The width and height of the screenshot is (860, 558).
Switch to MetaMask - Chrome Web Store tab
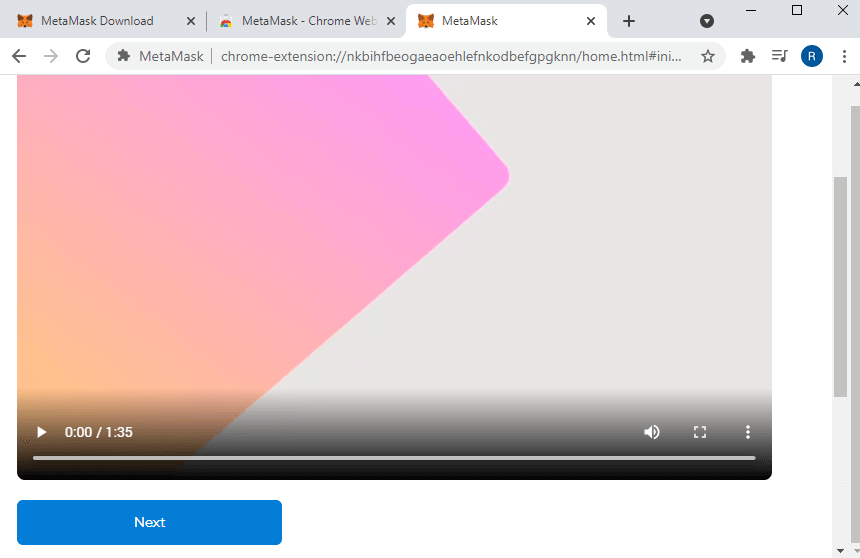pyautogui.click(x=309, y=21)
